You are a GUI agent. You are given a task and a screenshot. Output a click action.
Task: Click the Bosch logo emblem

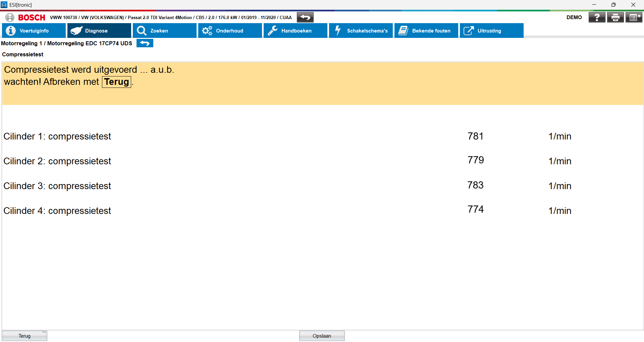(x=10, y=17)
